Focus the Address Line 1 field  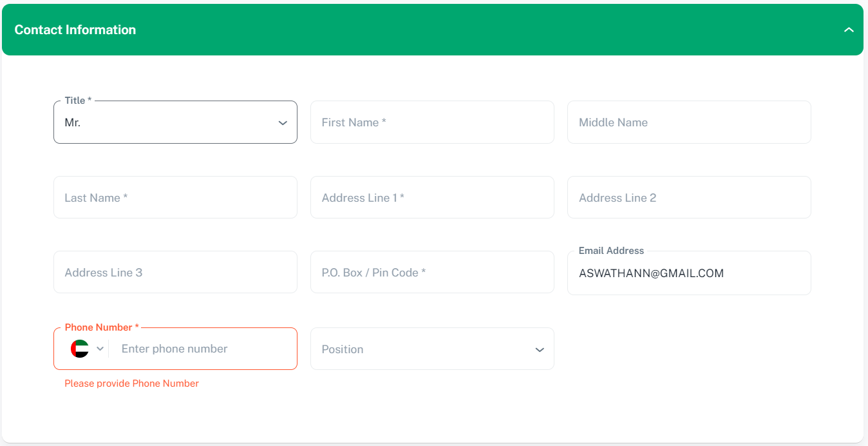tap(431, 198)
